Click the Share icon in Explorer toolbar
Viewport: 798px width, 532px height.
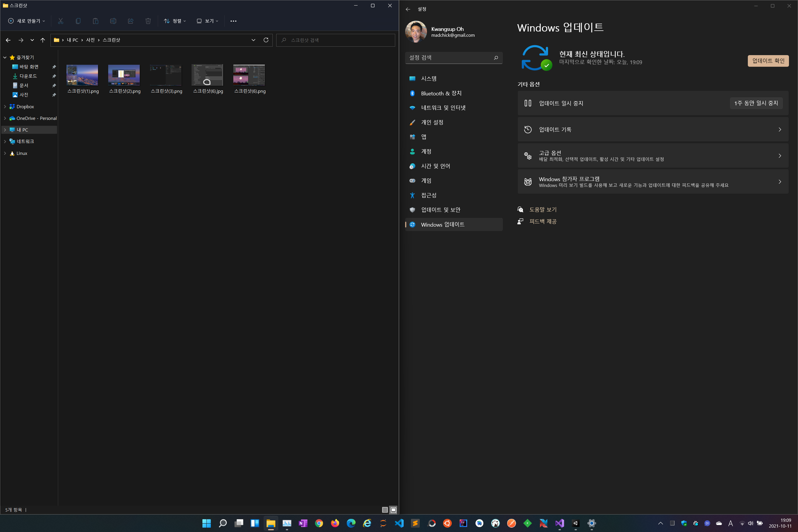click(131, 21)
